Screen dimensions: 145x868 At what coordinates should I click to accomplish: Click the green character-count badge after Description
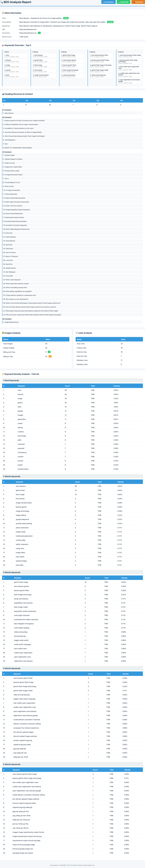110,22
